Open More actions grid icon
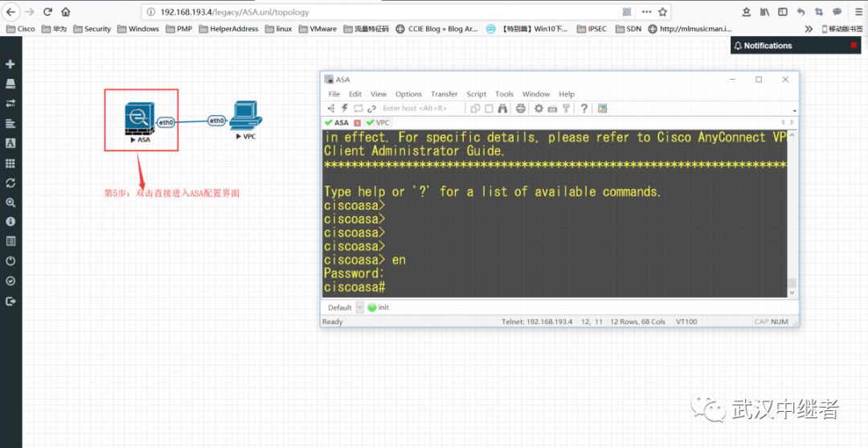 pos(10,163)
